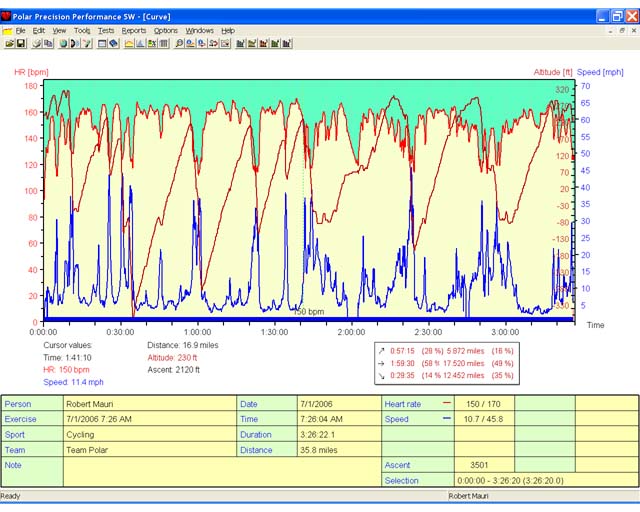Image resolution: width=640 pixels, height=512 pixels.
Task: Click the yellow curve graph toolbar icon
Action: coord(129,43)
